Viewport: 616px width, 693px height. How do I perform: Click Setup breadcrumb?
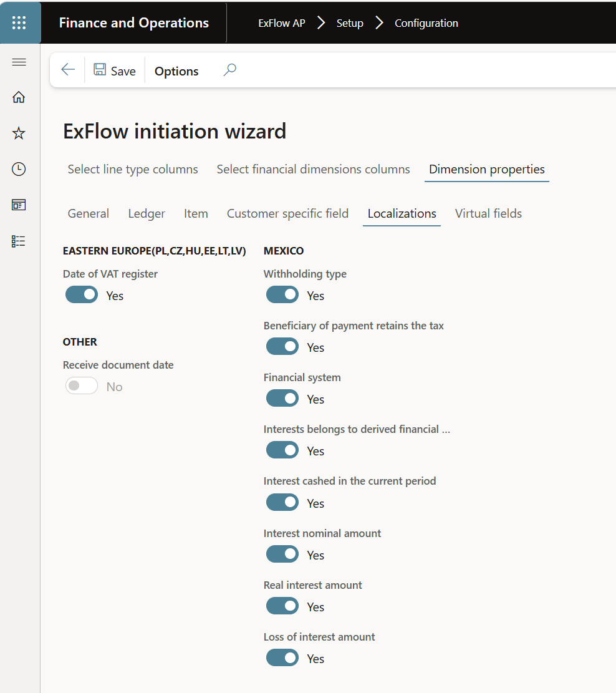(350, 23)
